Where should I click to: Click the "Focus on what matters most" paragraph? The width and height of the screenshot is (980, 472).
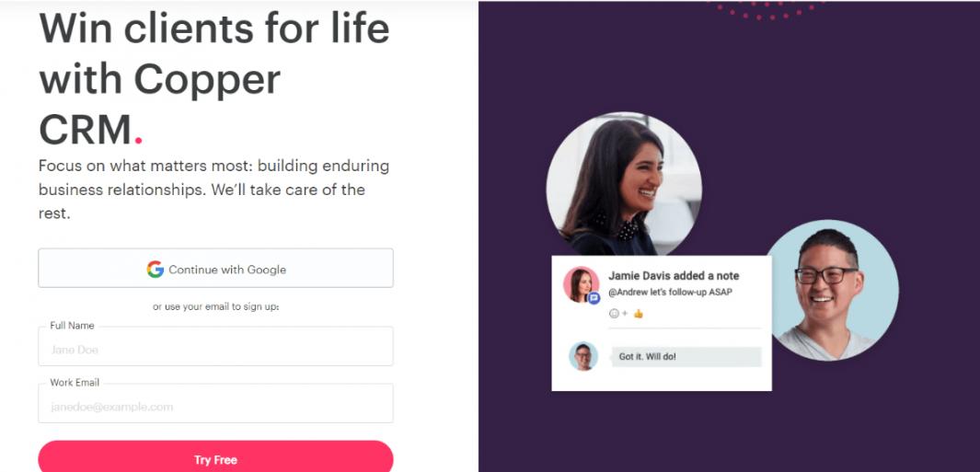[x=213, y=190]
